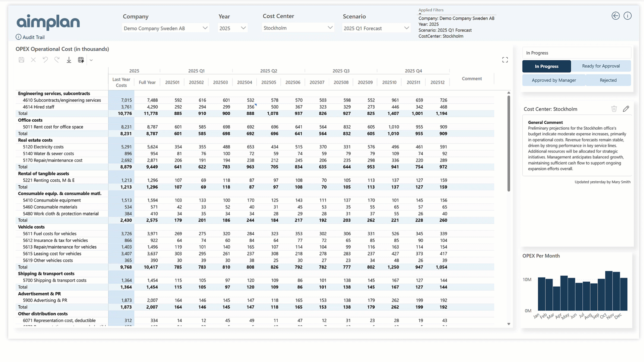Open the edit pencil icon for Stockholm comment

pyautogui.click(x=626, y=109)
